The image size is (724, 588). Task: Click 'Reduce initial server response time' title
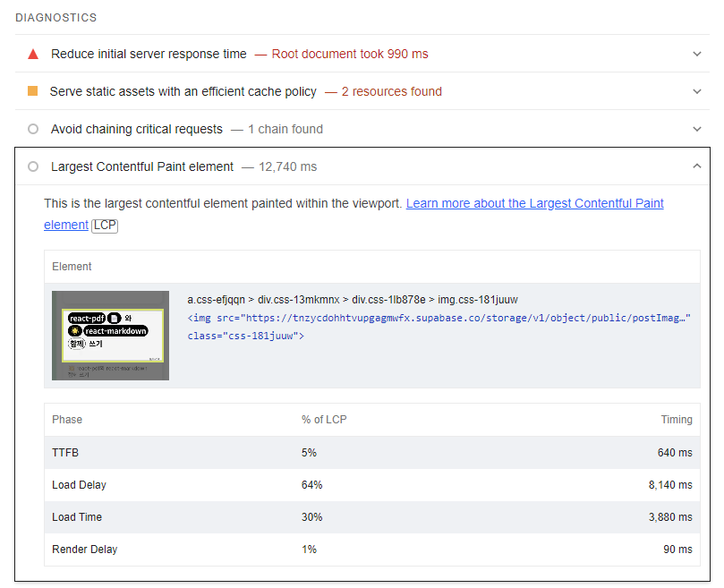pyautogui.click(x=149, y=54)
